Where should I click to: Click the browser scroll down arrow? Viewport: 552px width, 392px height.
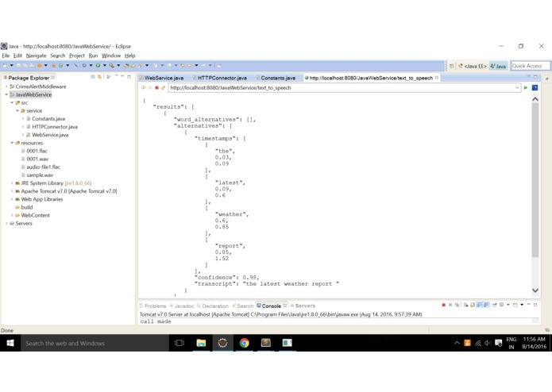pos(535,290)
